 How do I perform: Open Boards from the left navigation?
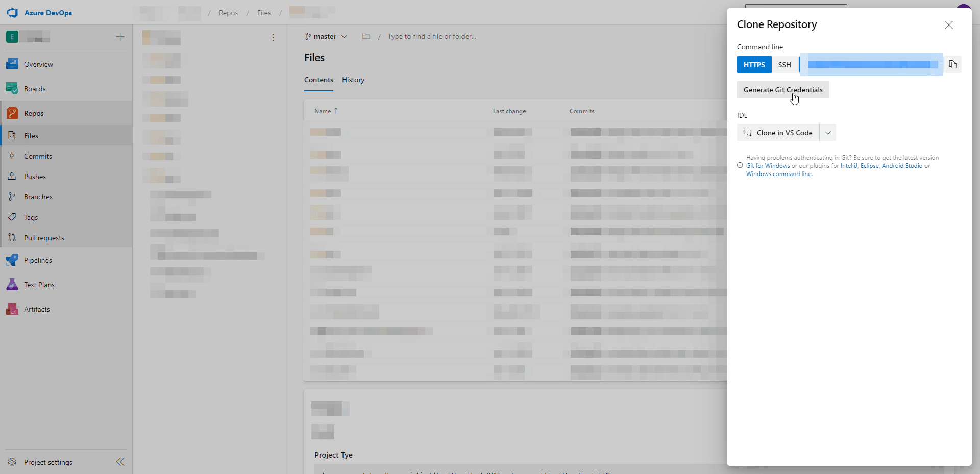click(x=35, y=88)
